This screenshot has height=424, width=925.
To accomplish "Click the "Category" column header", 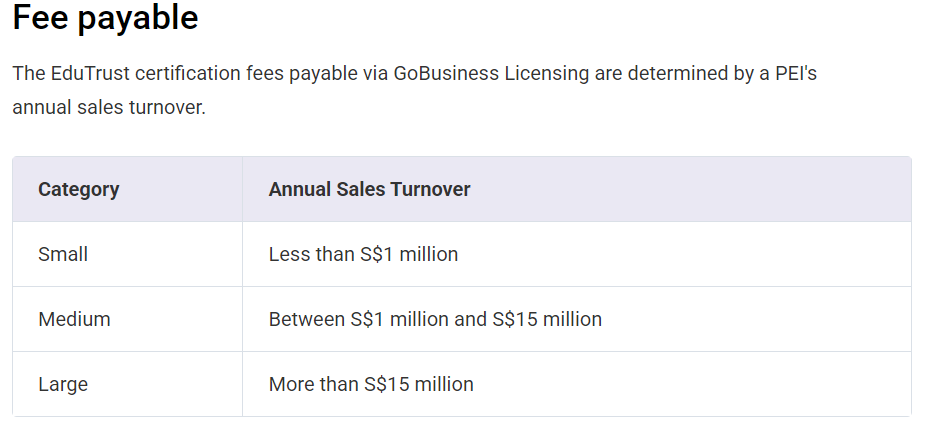I will coord(78,189).
